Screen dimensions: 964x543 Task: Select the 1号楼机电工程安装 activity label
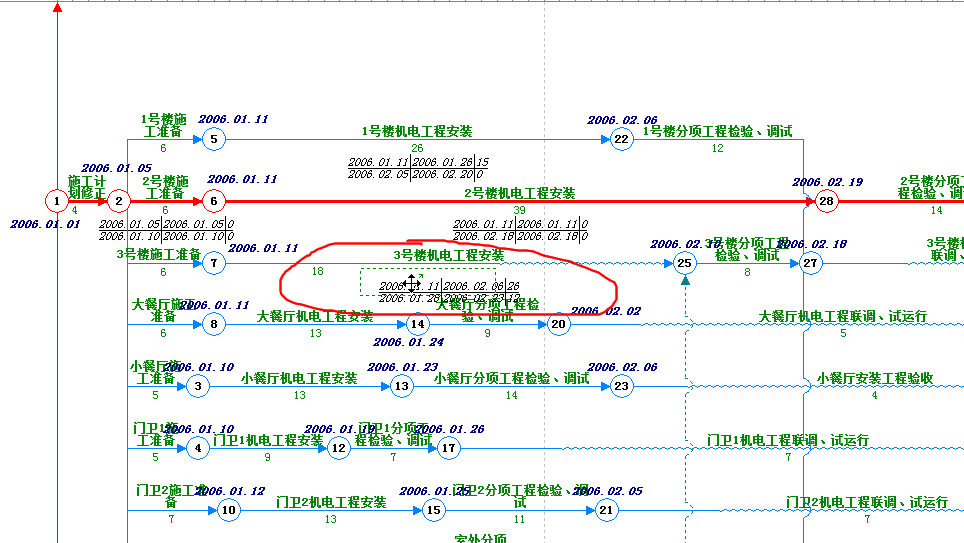(x=417, y=131)
